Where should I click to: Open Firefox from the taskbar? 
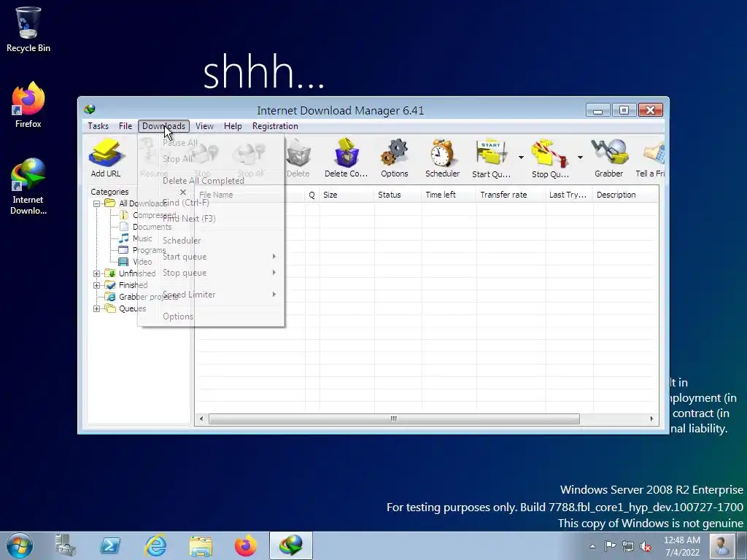tap(246, 545)
